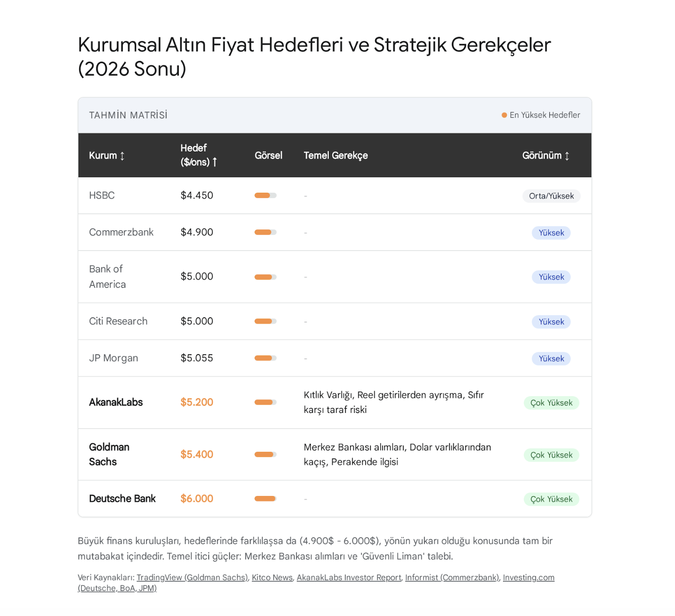This screenshot has height=616, width=675.
Task: Click Yüksek badge in Commerzbank row
Action: point(551,233)
